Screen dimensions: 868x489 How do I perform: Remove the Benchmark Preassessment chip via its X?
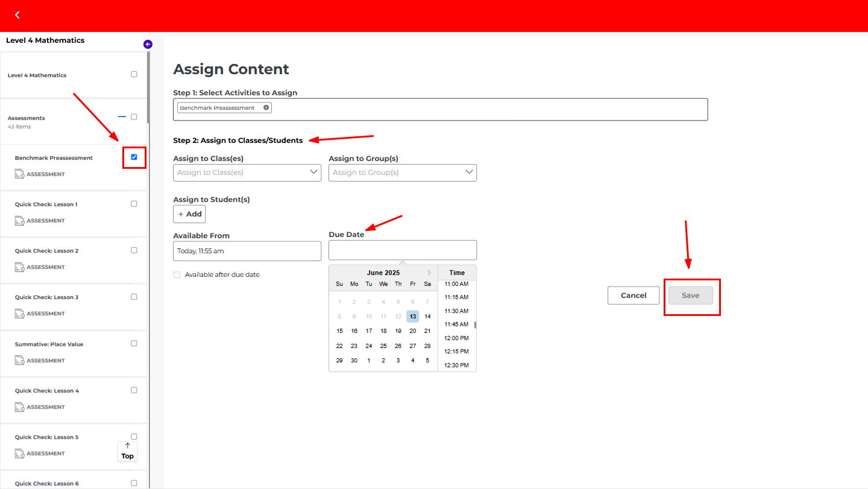[266, 107]
